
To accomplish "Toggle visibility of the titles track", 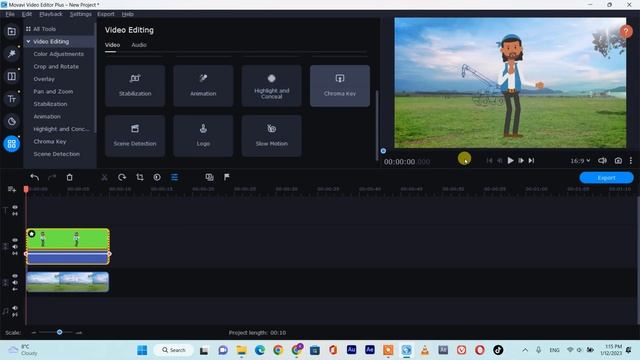I will click(x=15, y=207).
